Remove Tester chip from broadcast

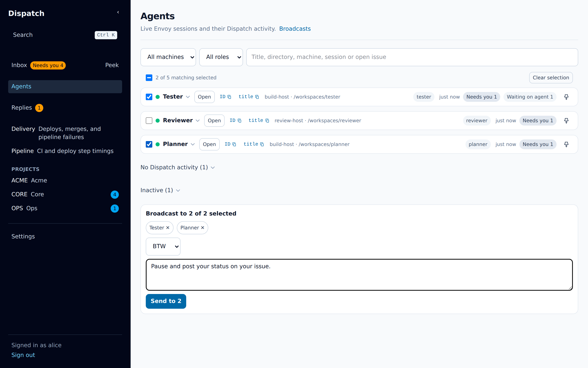tap(168, 228)
